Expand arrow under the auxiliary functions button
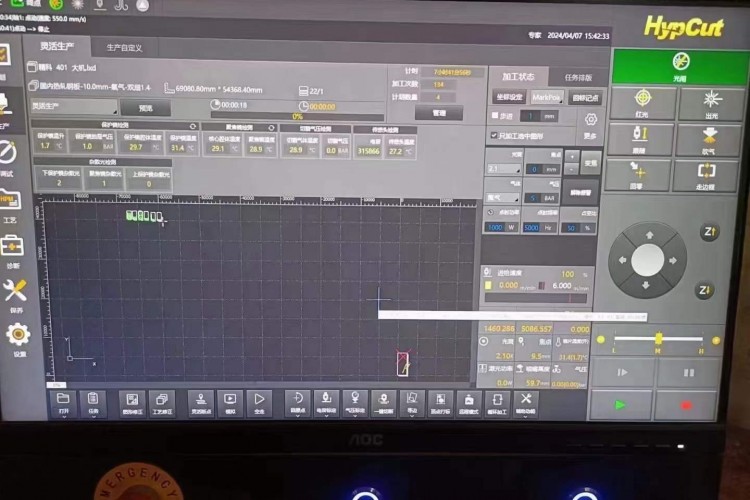750x500 pixels. coord(526,417)
